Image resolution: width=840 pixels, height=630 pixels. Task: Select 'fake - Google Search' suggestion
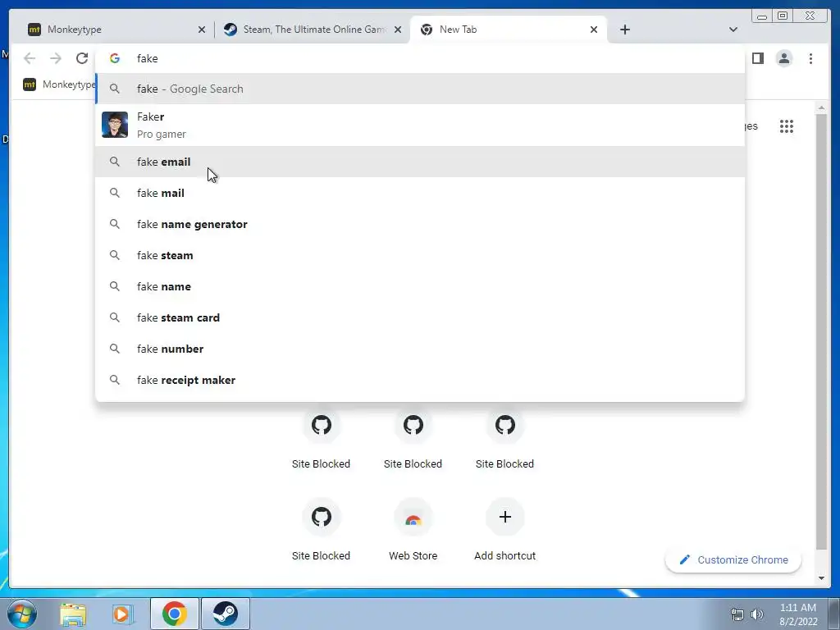tap(420, 89)
